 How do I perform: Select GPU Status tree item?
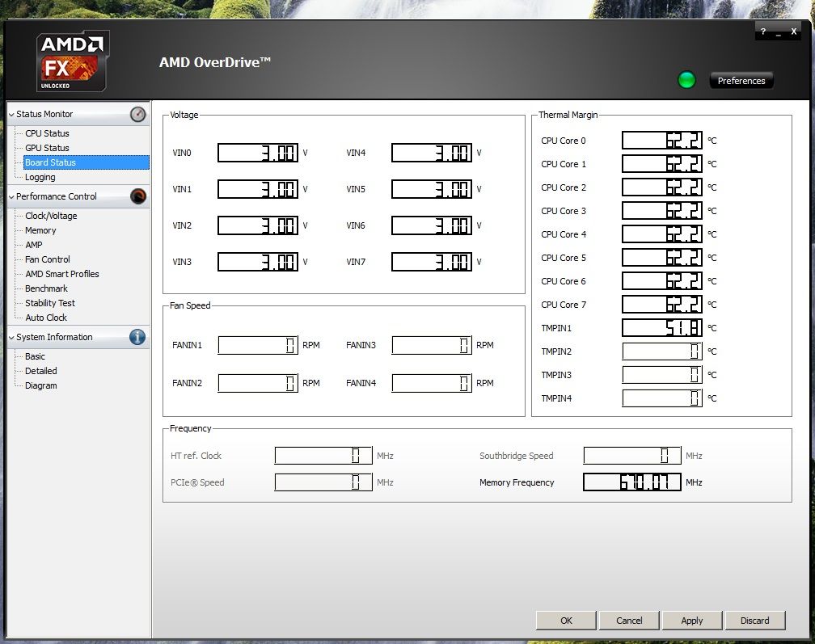click(x=47, y=148)
